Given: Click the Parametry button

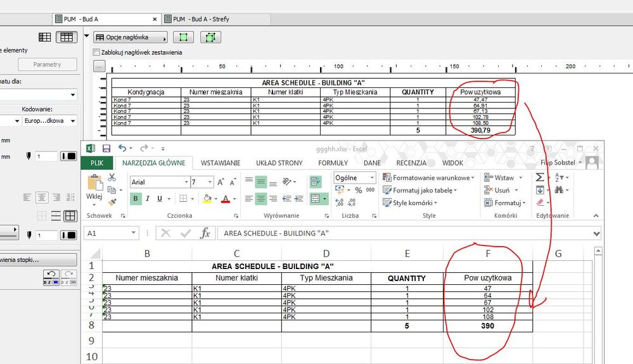Looking at the screenshot, I should pyautogui.click(x=48, y=65).
